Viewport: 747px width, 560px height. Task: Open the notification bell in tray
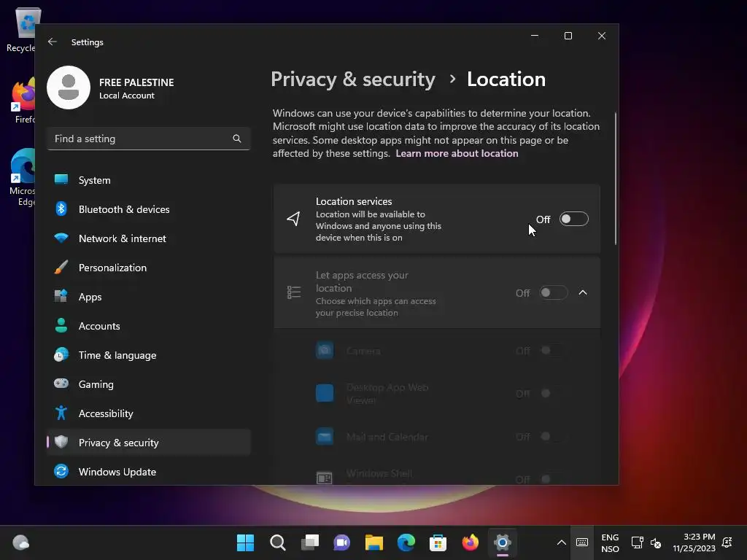coord(727,542)
